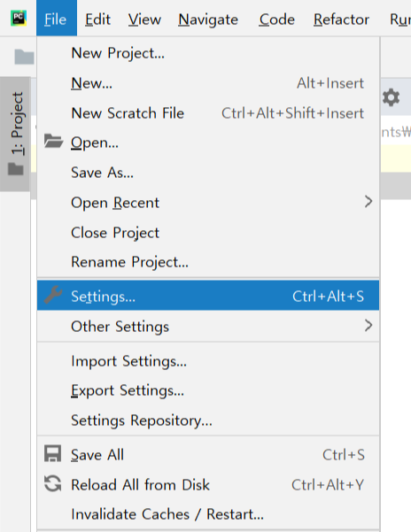This screenshot has height=532, width=411.
Task: Open the Refactor menu
Action: (x=341, y=19)
